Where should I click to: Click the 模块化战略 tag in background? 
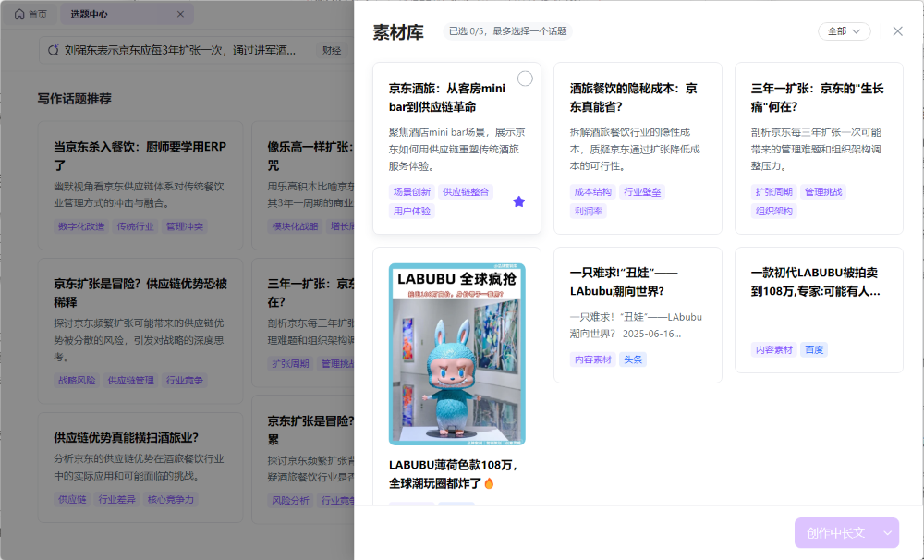click(x=295, y=226)
